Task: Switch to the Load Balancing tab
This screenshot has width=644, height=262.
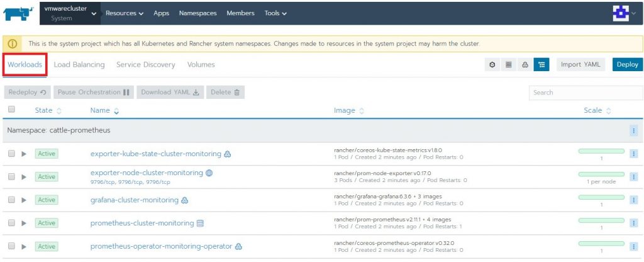Action: tap(79, 65)
